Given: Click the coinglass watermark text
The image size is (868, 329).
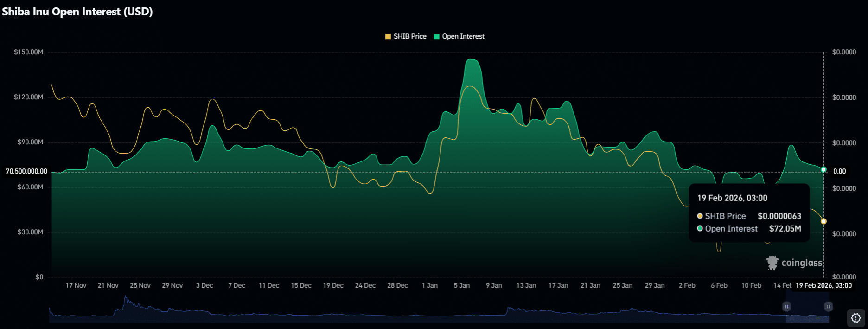Looking at the screenshot, I should click(801, 263).
